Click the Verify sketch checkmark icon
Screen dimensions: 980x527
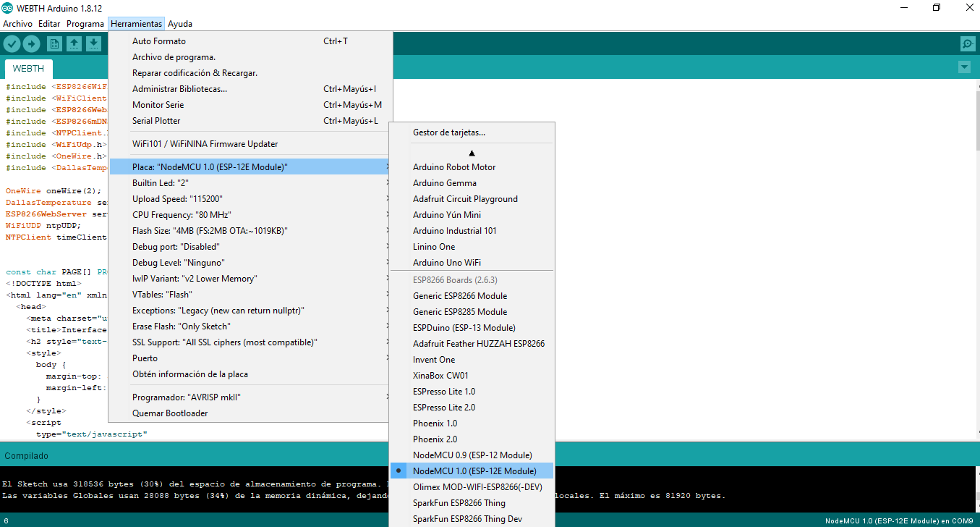coord(12,44)
